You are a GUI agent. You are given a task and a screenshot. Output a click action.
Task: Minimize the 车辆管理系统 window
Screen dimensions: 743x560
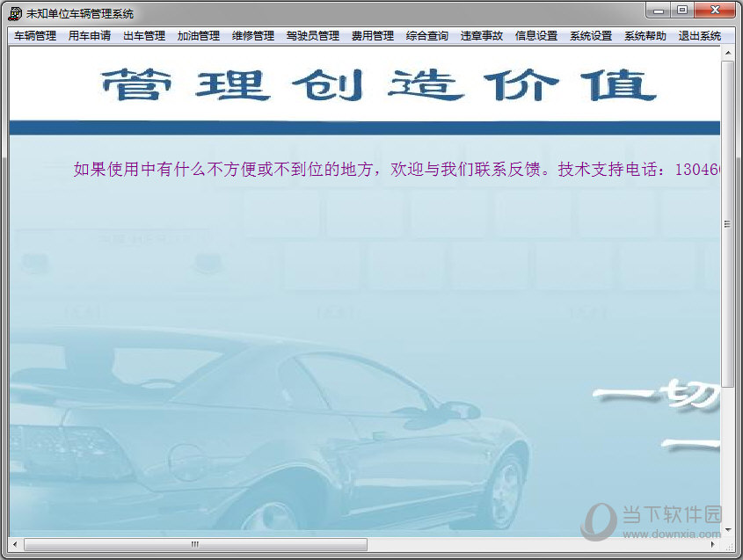[x=659, y=10]
